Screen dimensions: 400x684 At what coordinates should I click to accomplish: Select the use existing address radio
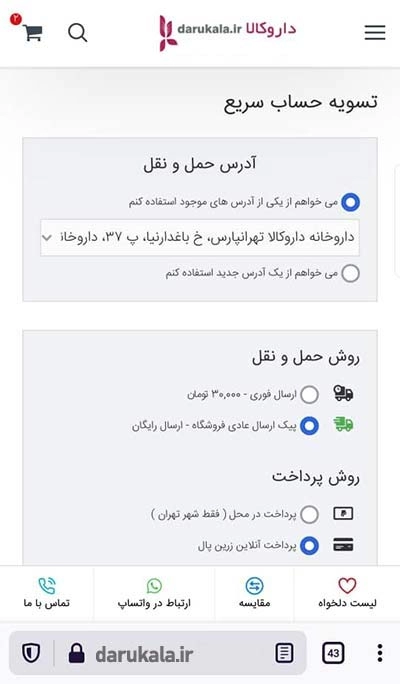click(x=350, y=202)
